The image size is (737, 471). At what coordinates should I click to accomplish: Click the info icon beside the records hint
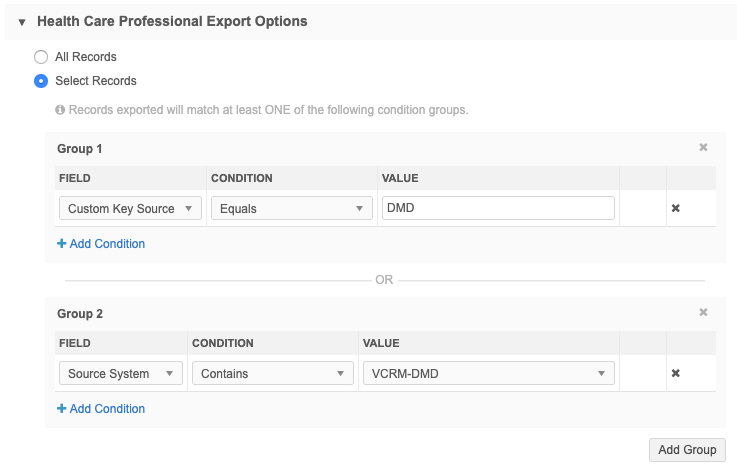[x=60, y=109]
